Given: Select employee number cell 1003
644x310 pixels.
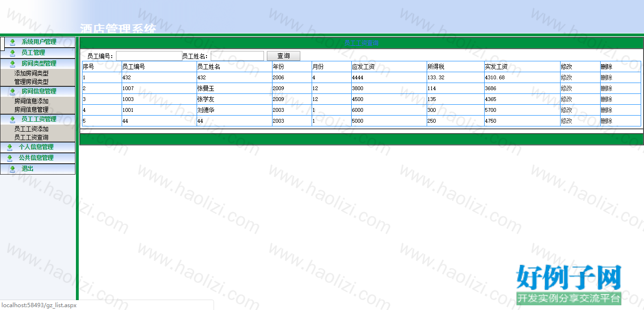Looking at the screenshot, I should [128, 99].
